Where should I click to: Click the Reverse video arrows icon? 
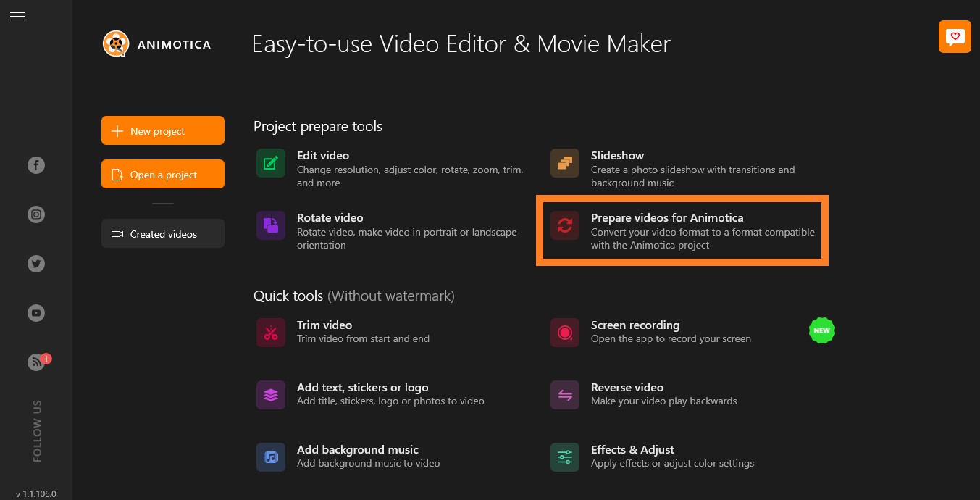[x=565, y=395]
